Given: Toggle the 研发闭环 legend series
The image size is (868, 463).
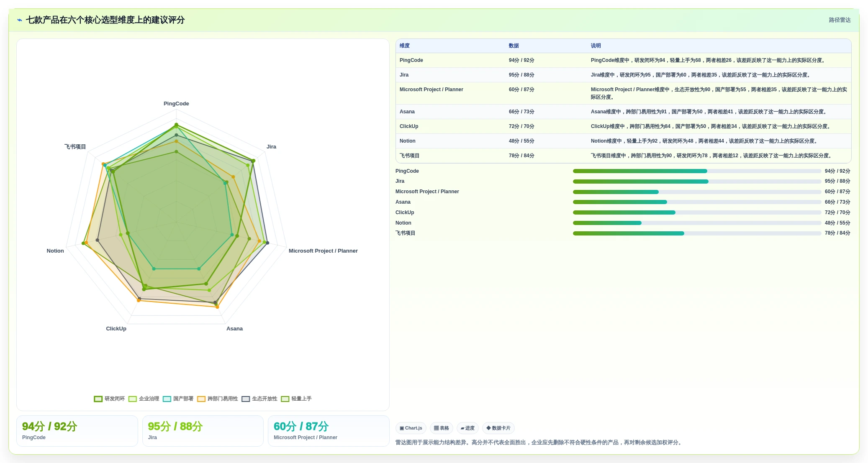Looking at the screenshot, I should pos(110,399).
